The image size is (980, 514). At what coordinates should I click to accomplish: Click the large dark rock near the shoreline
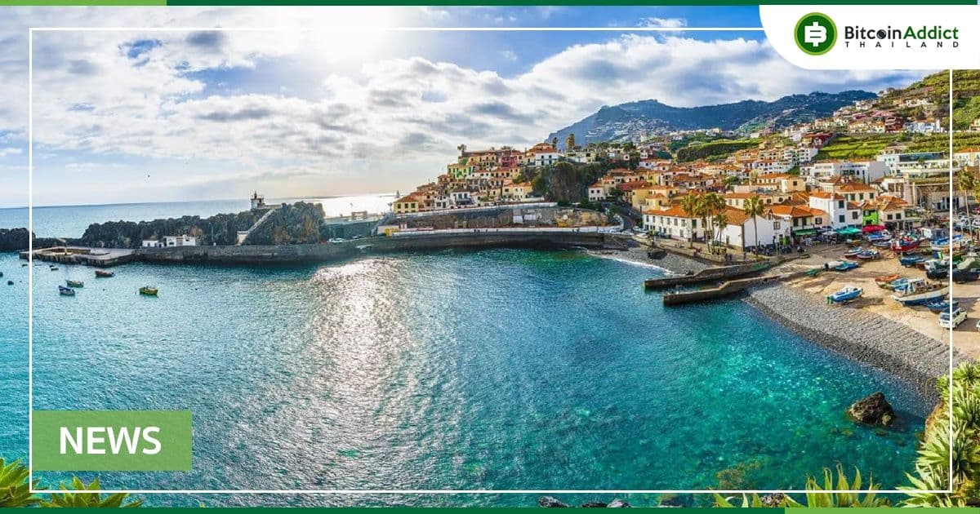click(871, 409)
